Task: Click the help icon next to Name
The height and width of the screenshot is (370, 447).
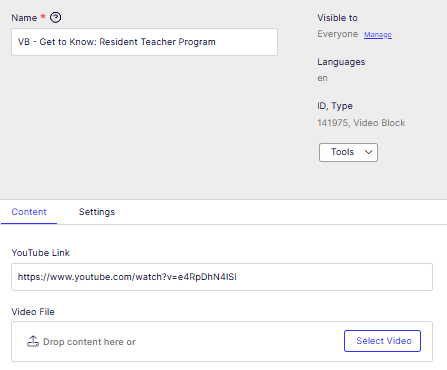Action: (x=55, y=17)
